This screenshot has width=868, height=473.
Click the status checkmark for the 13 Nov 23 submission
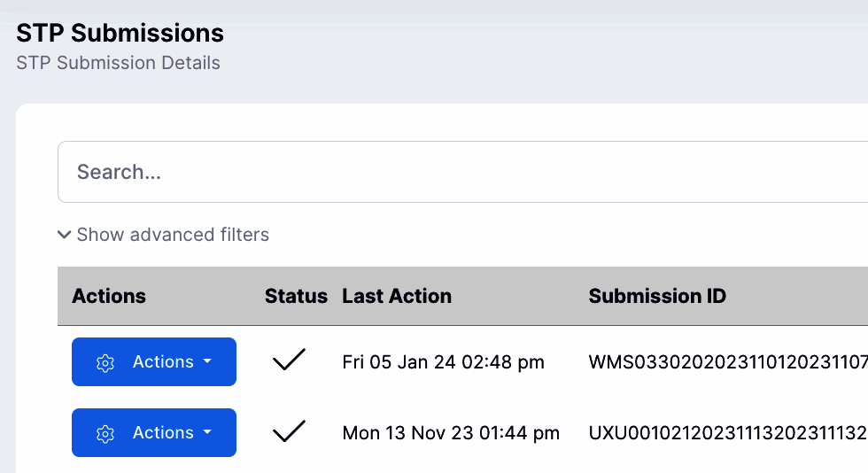click(x=289, y=431)
